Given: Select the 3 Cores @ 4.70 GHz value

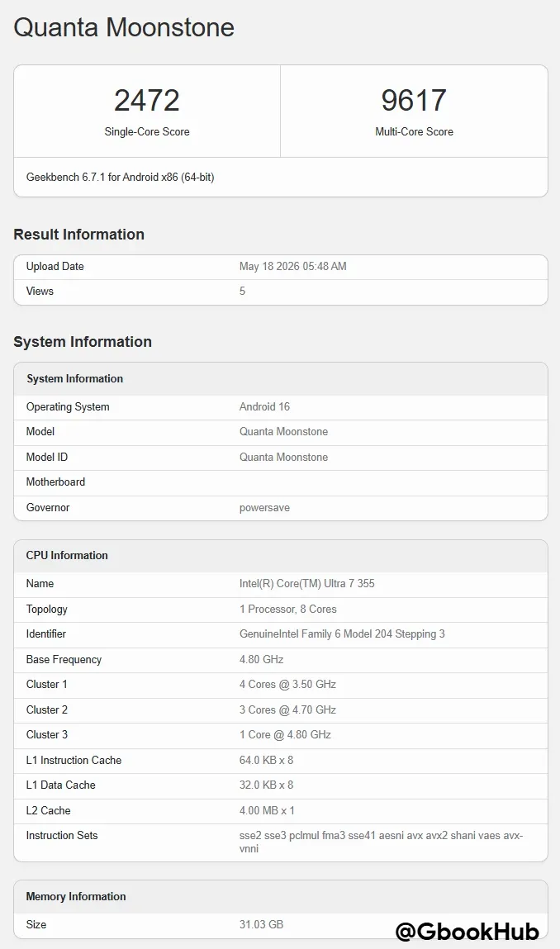Looking at the screenshot, I should [x=287, y=709].
